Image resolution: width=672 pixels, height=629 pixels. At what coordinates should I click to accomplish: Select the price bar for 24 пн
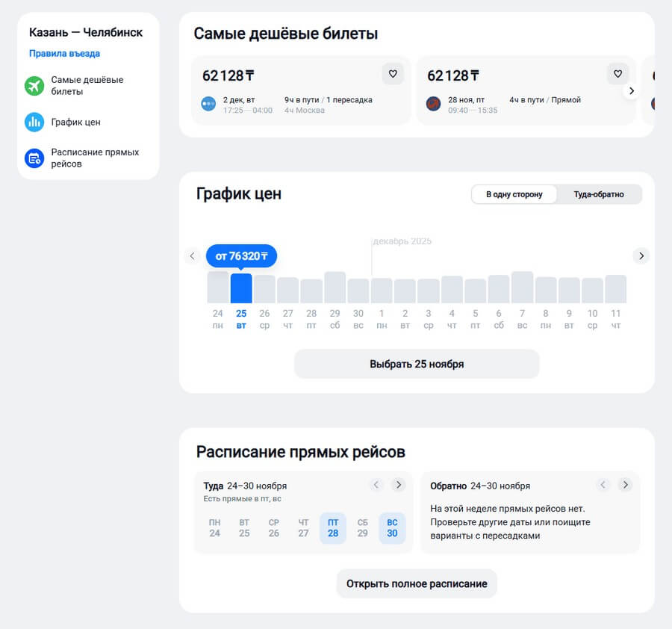(x=218, y=288)
